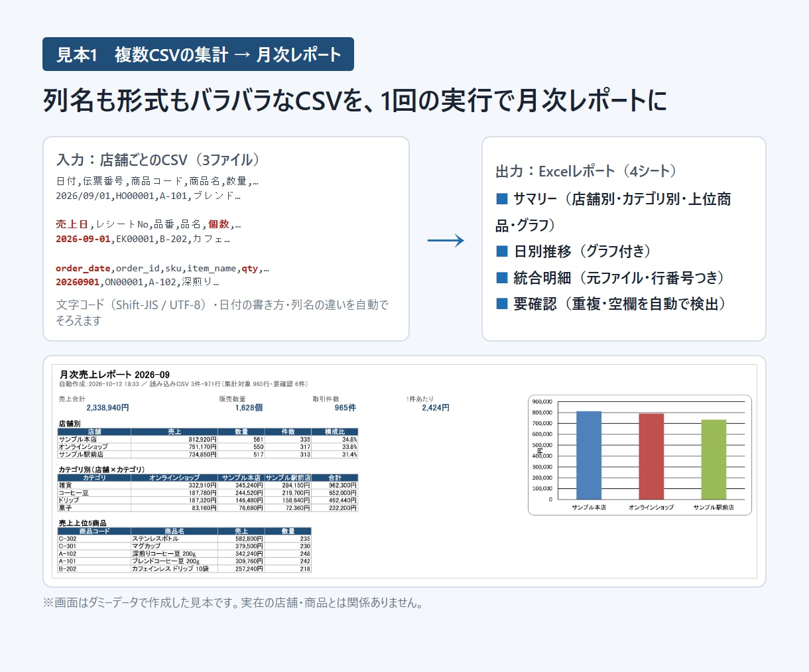The width and height of the screenshot is (809, 672).
Task: Click the red column name 'order_date'
Action: click(x=83, y=269)
